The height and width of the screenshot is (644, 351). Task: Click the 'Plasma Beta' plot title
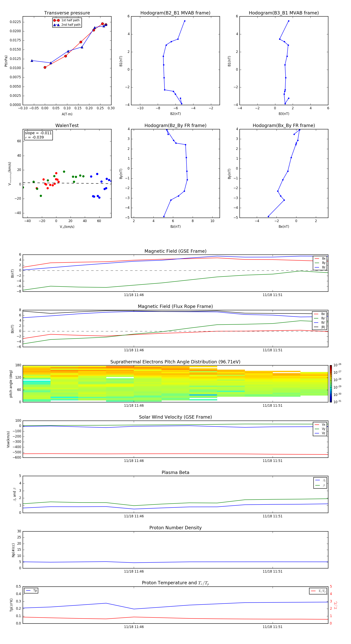pyautogui.click(x=175, y=472)
